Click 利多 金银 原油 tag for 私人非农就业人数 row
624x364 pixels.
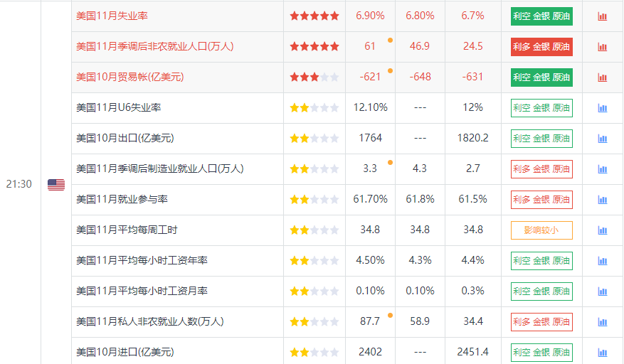[x=541, y=322]
